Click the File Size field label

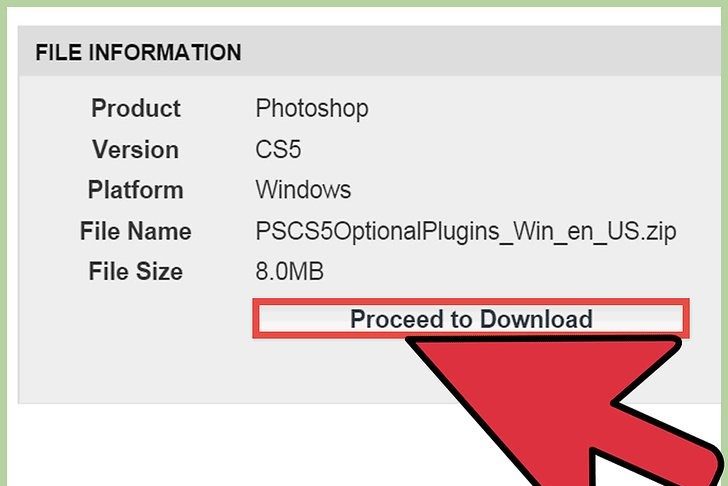(135, 272)
